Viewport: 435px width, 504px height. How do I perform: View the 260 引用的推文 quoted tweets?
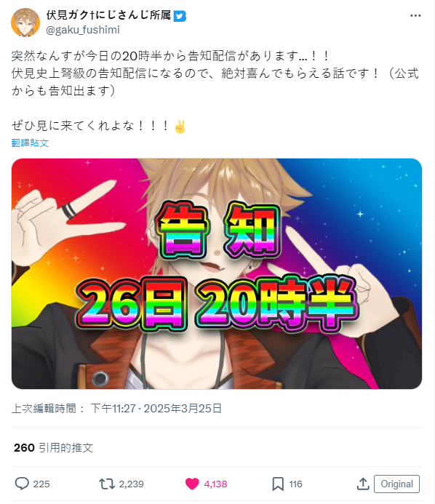pyautogui.click(x=53, y=447)
